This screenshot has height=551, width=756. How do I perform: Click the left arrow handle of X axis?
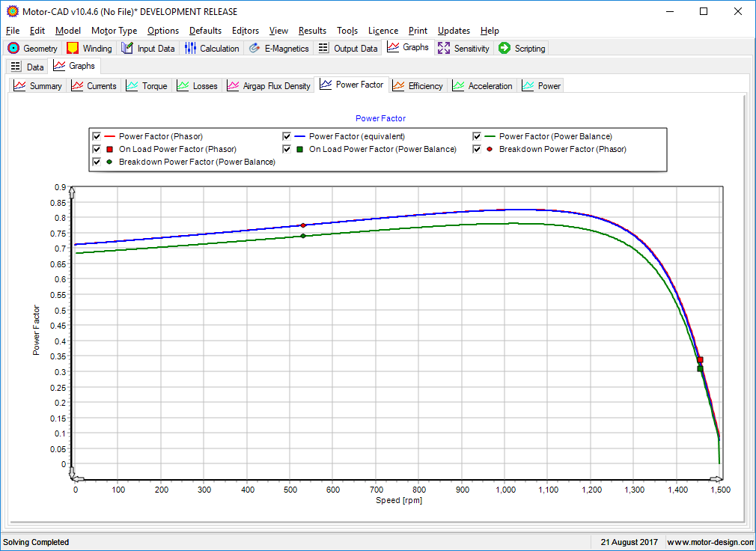(x=79, y=479)
